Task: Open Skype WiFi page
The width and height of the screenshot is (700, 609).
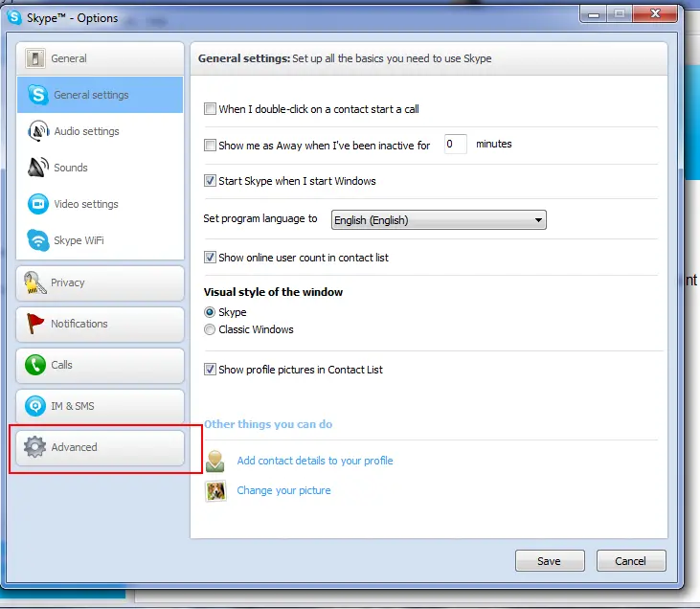Action: tap(100, 240)
